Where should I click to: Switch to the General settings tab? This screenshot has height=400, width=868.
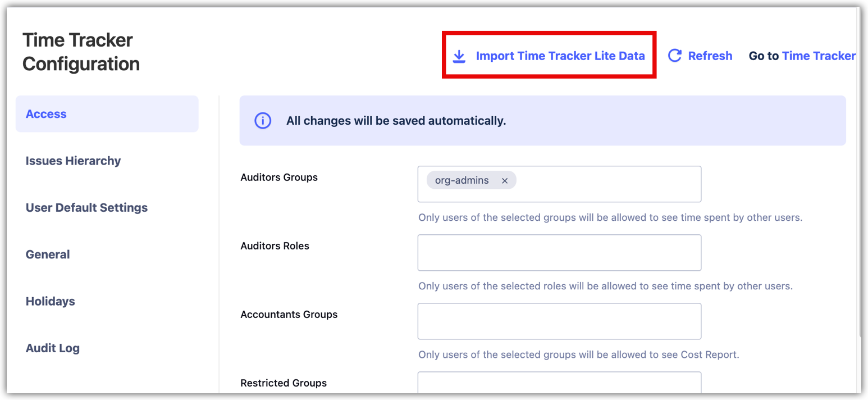(x=48, y=254)
